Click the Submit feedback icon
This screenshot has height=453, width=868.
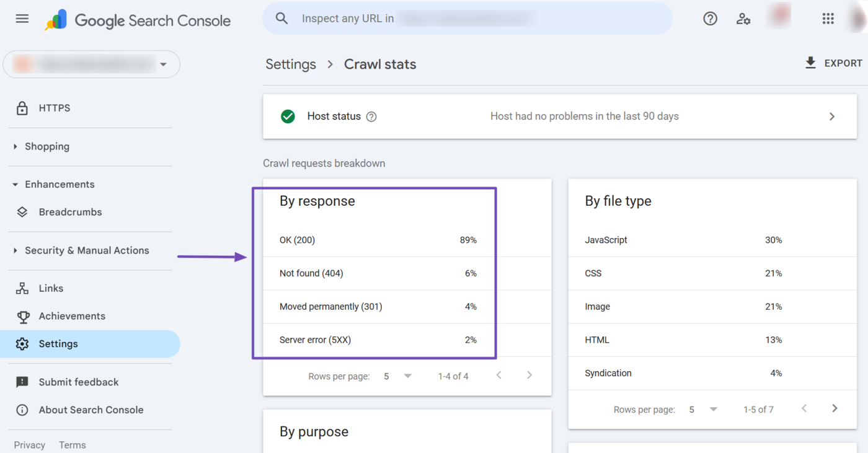click(22, 382)
